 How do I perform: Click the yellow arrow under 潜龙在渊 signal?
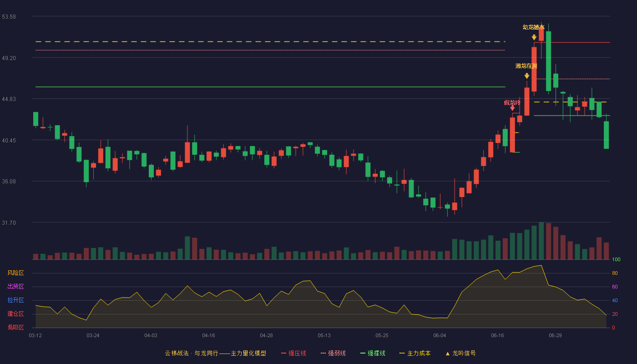(x=527, y=76)
